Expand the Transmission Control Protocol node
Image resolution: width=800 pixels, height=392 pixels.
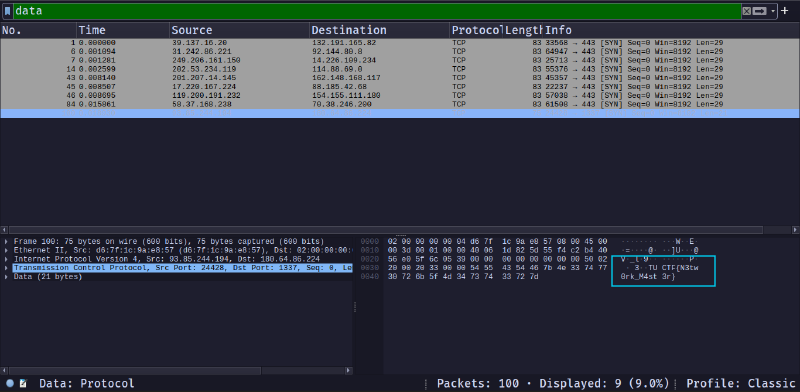6,268
